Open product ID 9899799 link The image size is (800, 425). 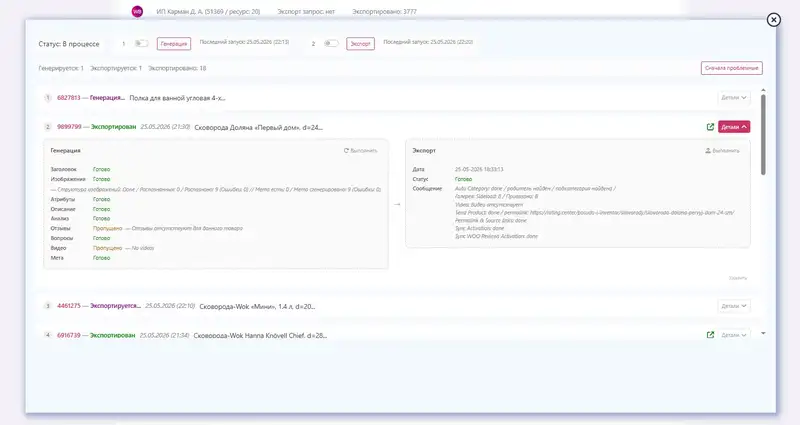tap(69, 127)
